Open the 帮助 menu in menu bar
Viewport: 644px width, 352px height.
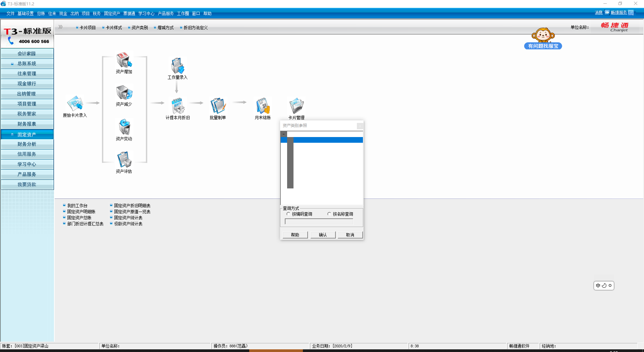tap(207, 13)
